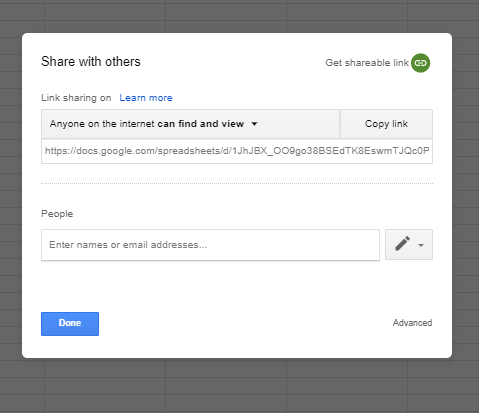Click dimmed spreadsheet area above the dialog
The height and width of the screenshot is (413, 479).
click(239, 16)
